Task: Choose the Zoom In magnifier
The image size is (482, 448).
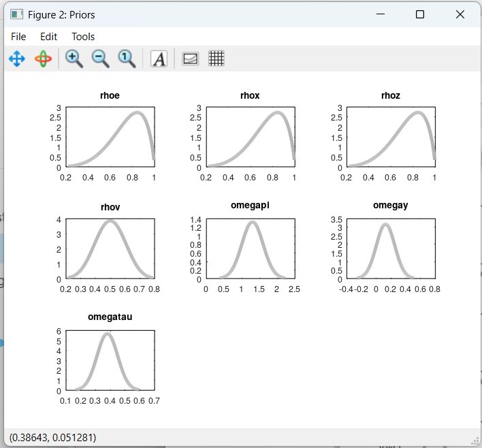Action: tap(74, 59)
